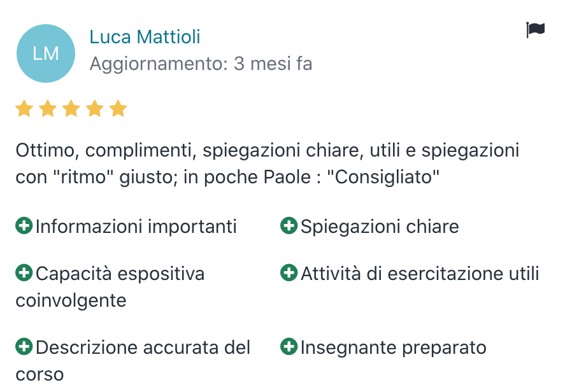Click the first rating star

[x=24, y=109]
